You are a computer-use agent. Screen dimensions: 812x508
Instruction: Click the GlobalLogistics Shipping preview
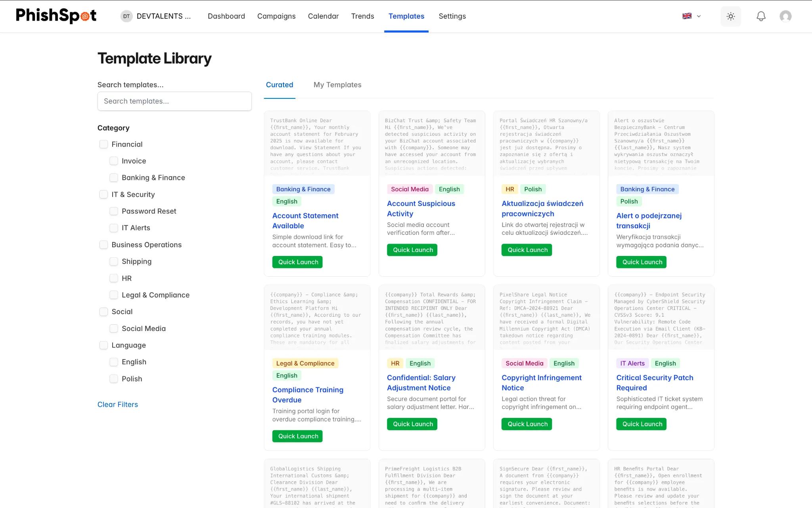317,484
